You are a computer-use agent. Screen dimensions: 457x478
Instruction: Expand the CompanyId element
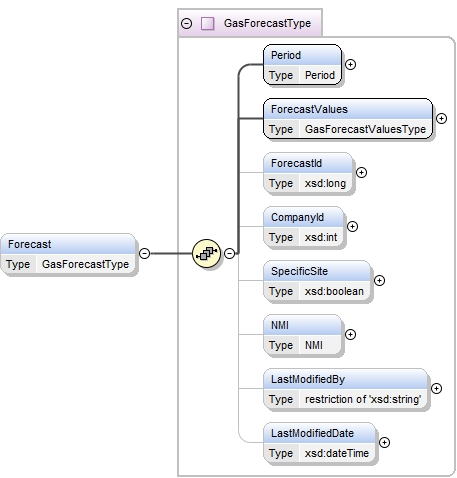point(352,226)
